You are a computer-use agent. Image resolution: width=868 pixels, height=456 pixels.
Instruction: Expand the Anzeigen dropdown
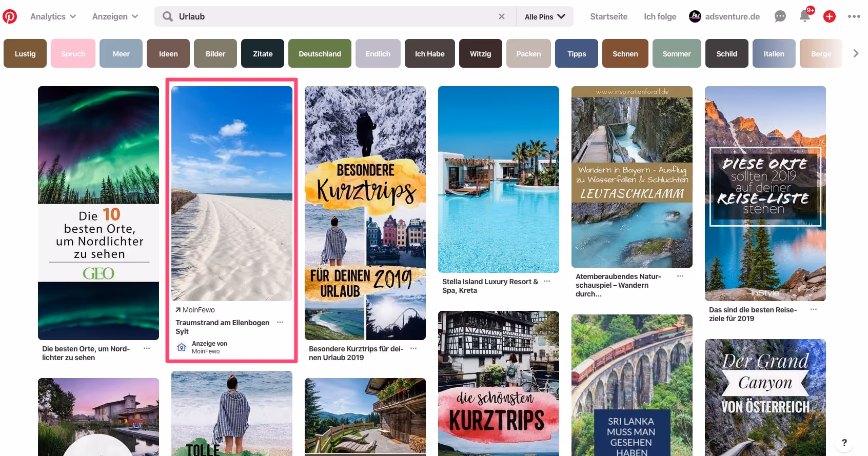pyautogui.click(x=115, y=16)
